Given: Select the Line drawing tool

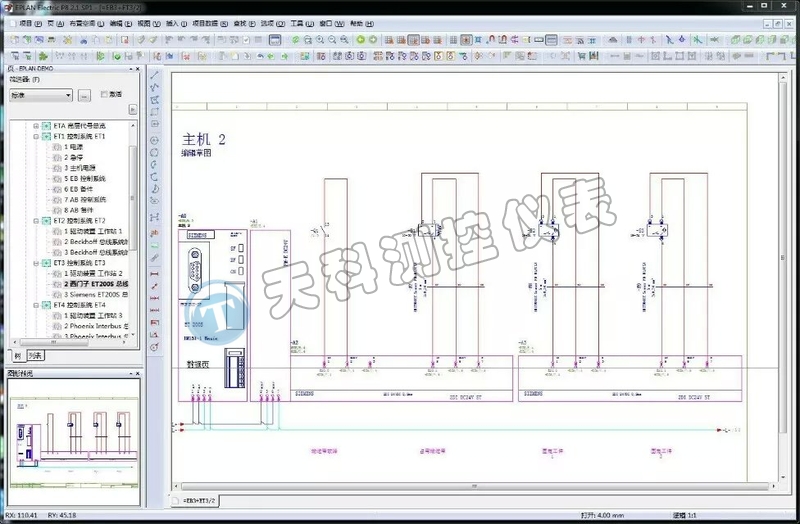Looking at the screenshot, I should 155,75.
